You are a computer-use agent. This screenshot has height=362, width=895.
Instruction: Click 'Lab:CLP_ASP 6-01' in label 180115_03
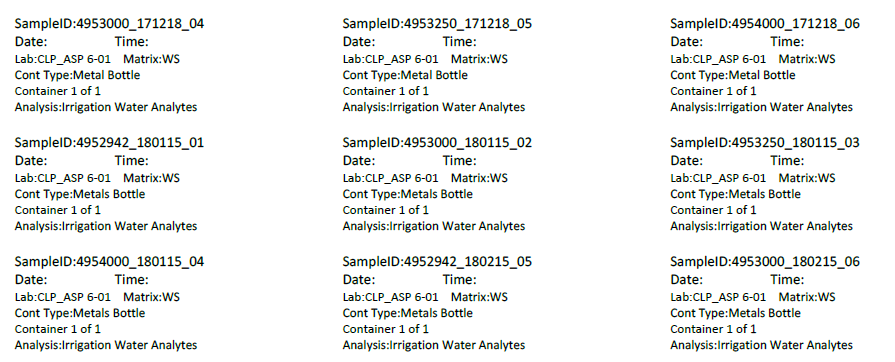click(718, 178)
